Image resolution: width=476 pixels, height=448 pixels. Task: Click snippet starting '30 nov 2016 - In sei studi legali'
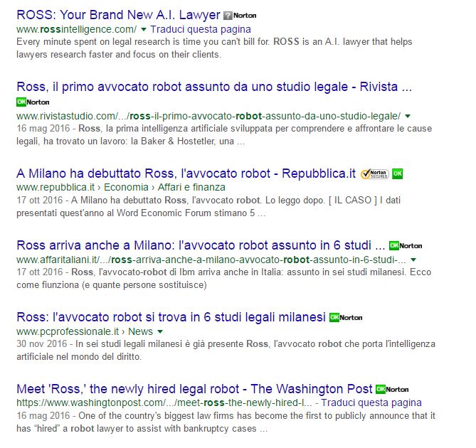point(226,351)
